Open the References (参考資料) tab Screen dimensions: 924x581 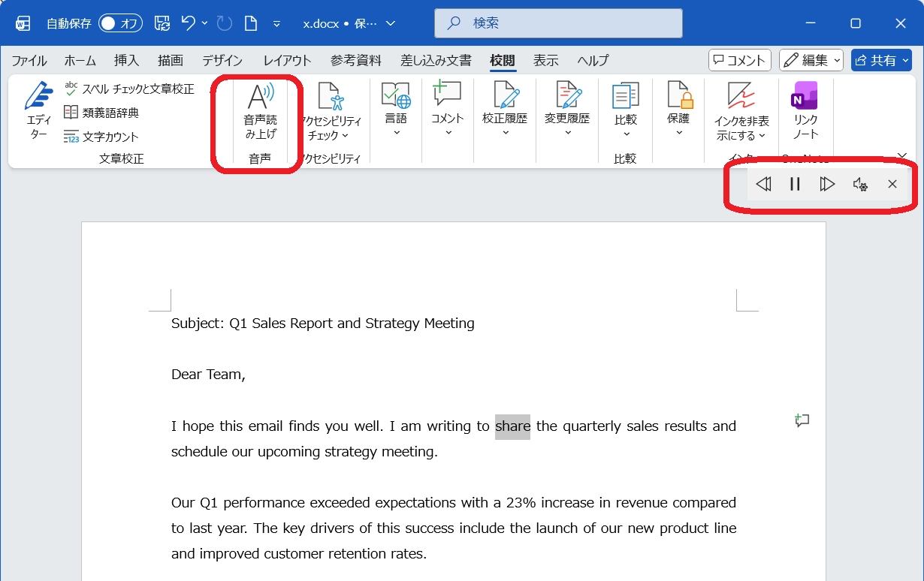click(356, 61)
